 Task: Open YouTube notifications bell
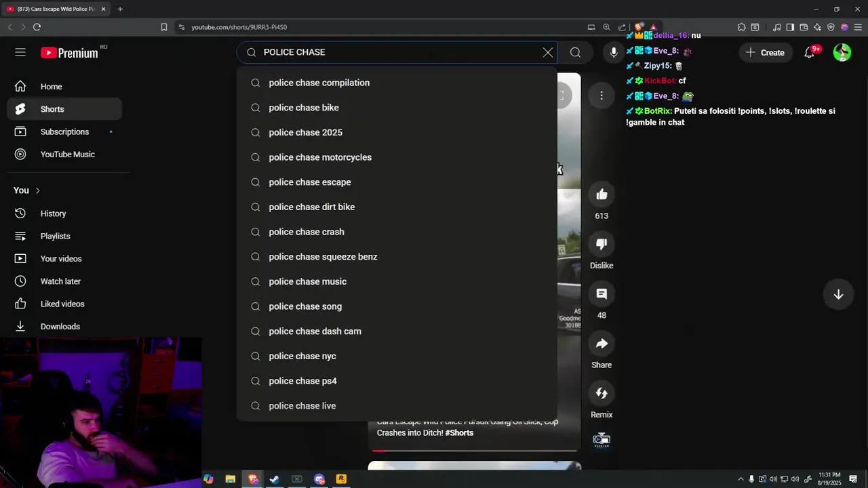click(810, 52)
